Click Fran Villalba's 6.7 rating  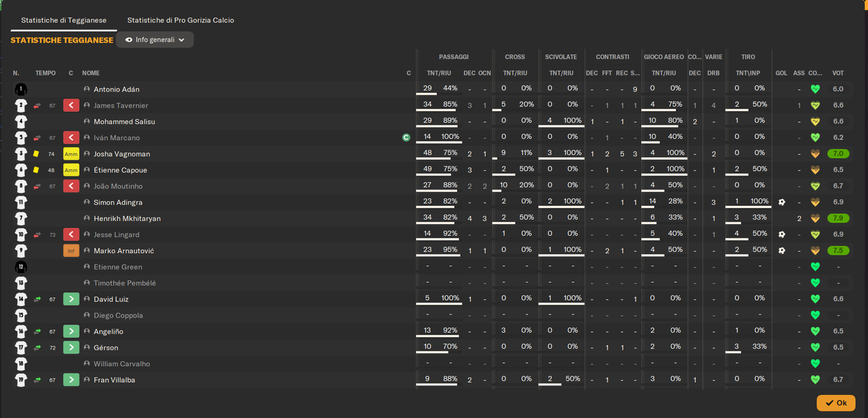tap(838, 380)
